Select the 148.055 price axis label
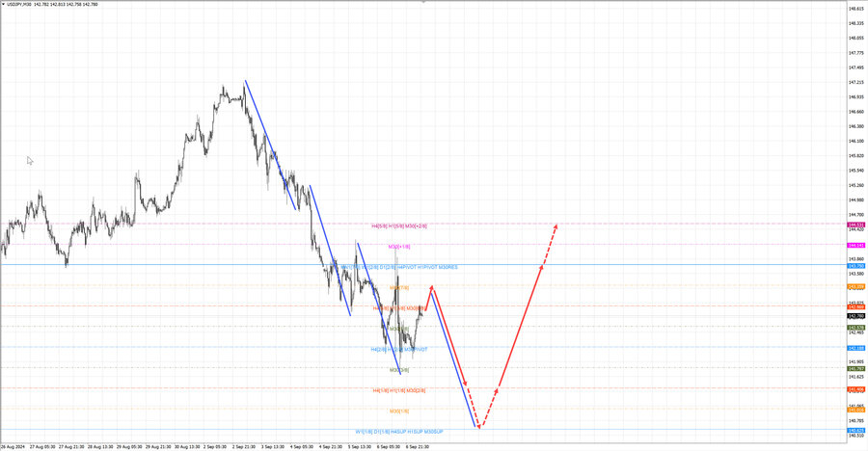 [x=856, y=39]
